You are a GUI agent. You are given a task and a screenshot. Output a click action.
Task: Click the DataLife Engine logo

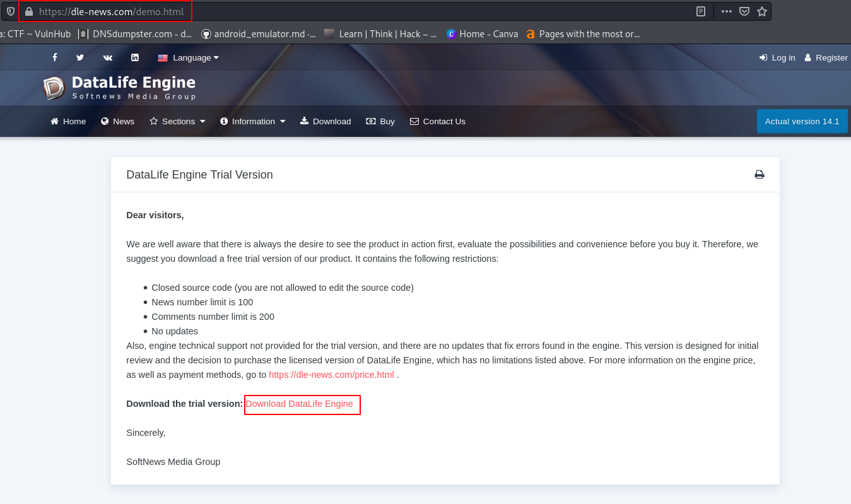119,87
